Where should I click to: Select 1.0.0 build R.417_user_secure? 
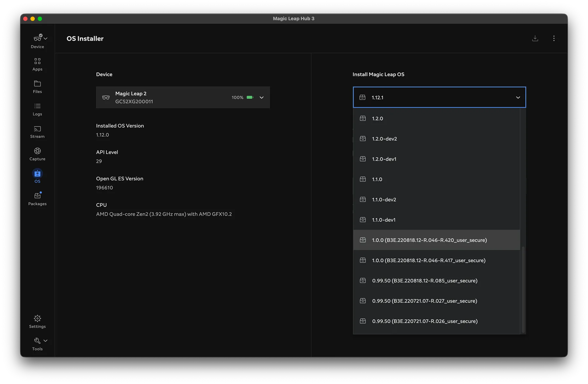point(436,260)
